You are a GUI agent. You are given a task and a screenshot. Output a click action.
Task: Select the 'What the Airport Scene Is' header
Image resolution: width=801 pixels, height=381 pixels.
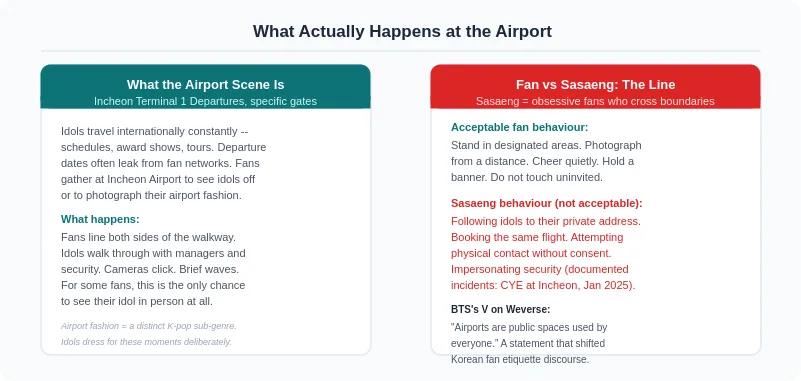pyautogui.click(x=205, y=84)
